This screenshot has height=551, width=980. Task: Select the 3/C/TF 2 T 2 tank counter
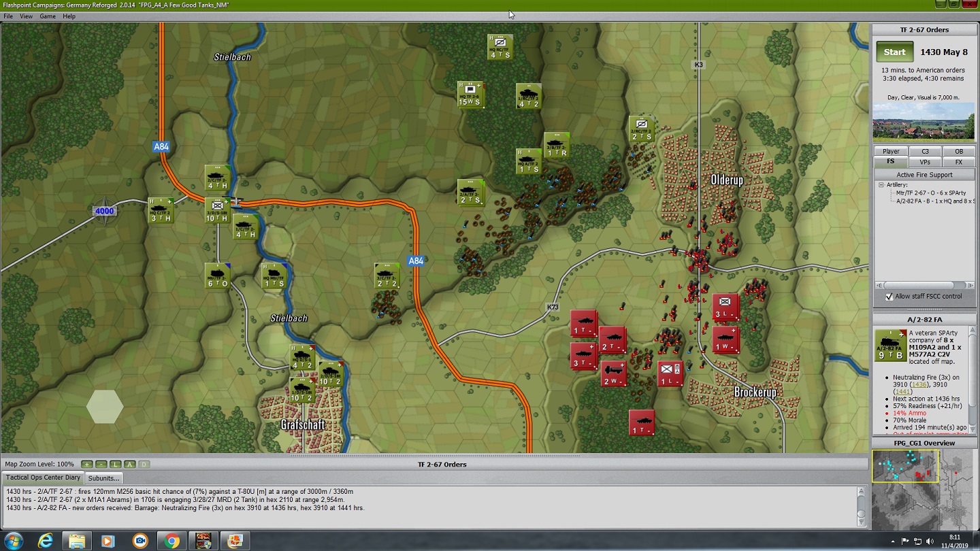click(x=387, y=275)
